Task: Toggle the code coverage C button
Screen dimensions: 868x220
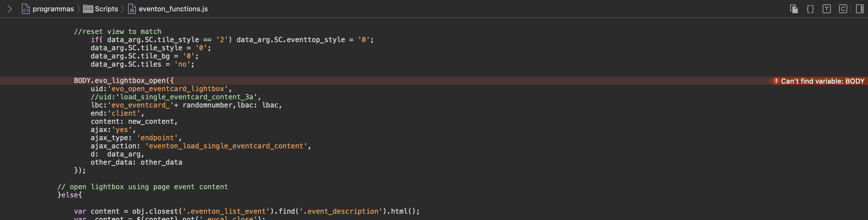Action: [x=843, y=9]
